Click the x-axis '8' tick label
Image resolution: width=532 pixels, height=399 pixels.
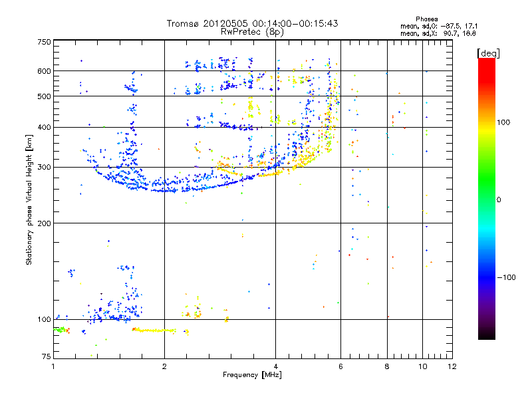point(387,366)
